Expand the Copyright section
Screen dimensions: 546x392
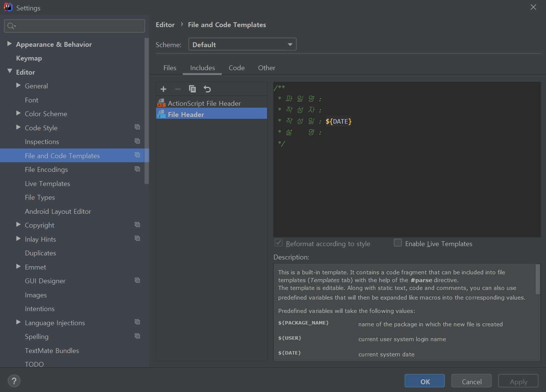18,225
